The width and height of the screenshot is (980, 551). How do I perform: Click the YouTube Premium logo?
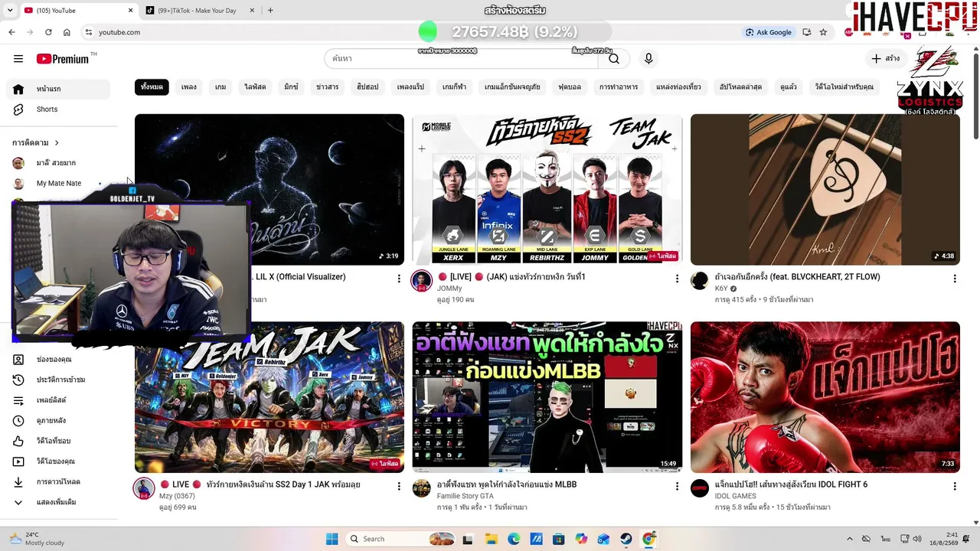(x=63, y=59)
